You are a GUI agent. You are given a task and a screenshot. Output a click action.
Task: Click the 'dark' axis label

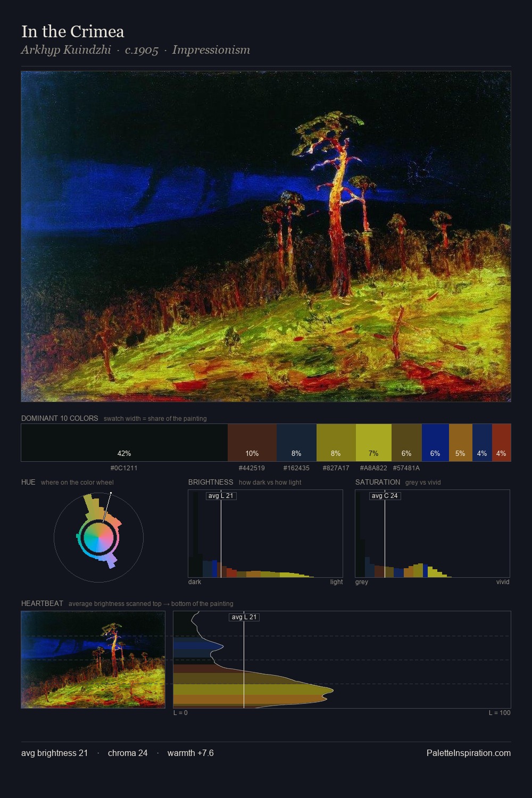(195, 582)
